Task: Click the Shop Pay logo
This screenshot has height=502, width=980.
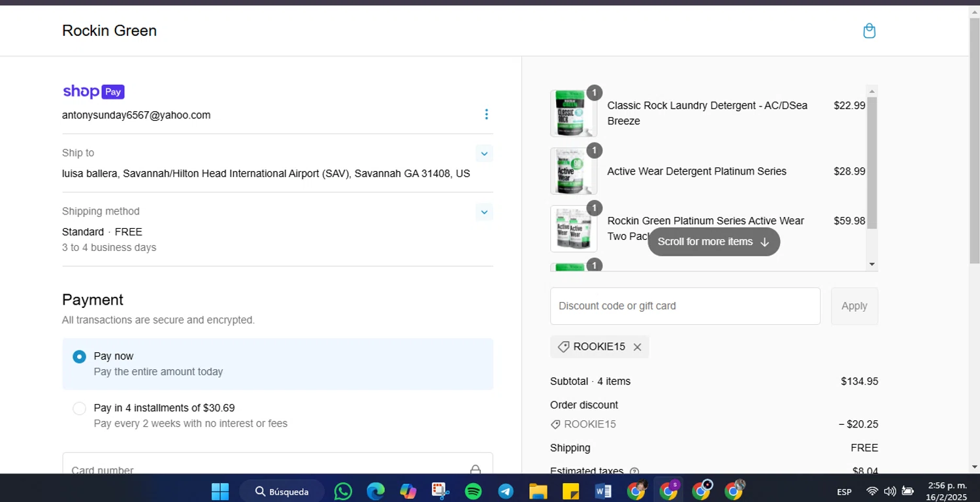Action: point(93,92)
